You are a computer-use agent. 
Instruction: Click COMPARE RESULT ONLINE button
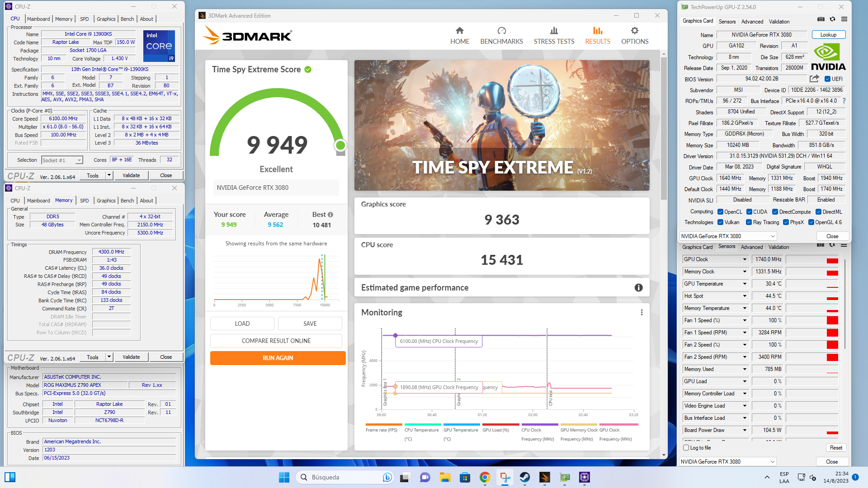tap(276, 341)
